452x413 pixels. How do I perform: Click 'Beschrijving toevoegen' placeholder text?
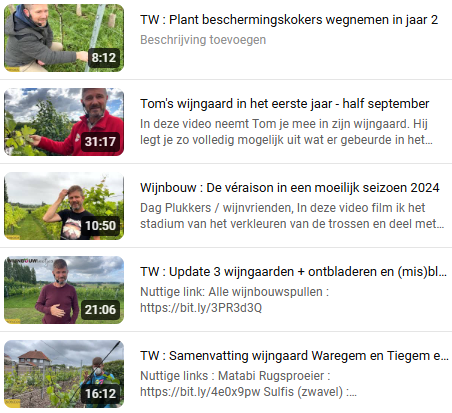[x=203, y=40]
